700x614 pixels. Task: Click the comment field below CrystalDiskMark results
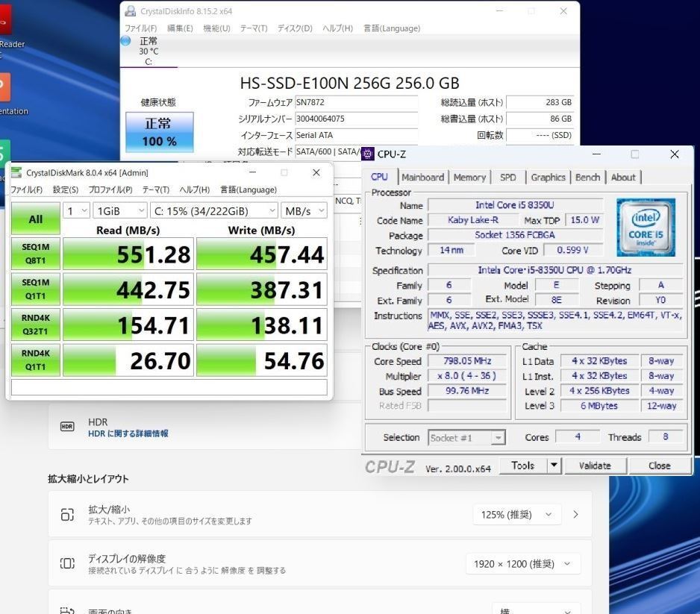[x=169, y=387]
